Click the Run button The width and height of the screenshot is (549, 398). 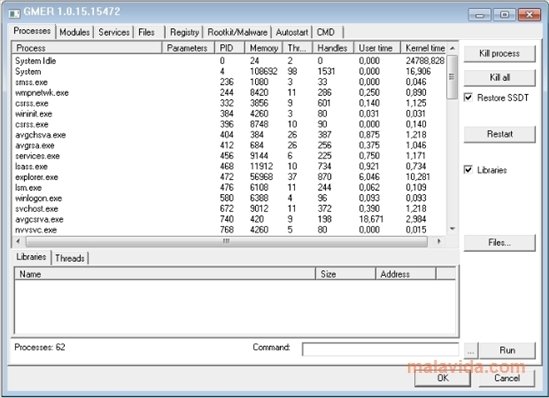[507, 350]
